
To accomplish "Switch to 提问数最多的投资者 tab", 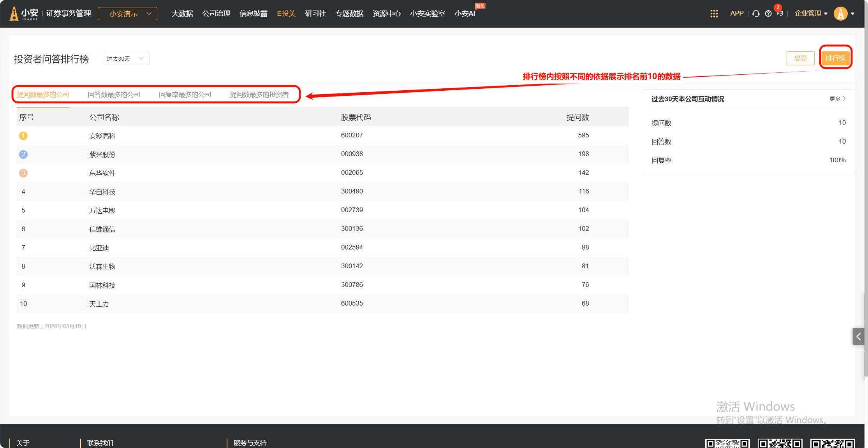I will point(259,95).
